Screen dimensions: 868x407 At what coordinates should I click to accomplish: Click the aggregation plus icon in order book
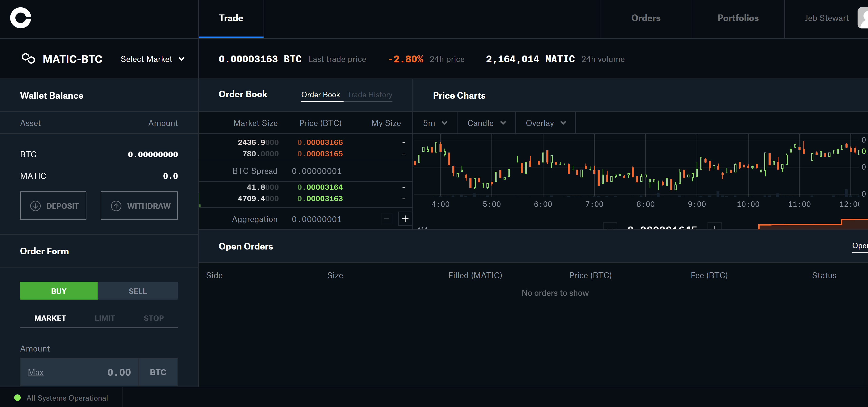pyautogui.click(x=405, y=218)
